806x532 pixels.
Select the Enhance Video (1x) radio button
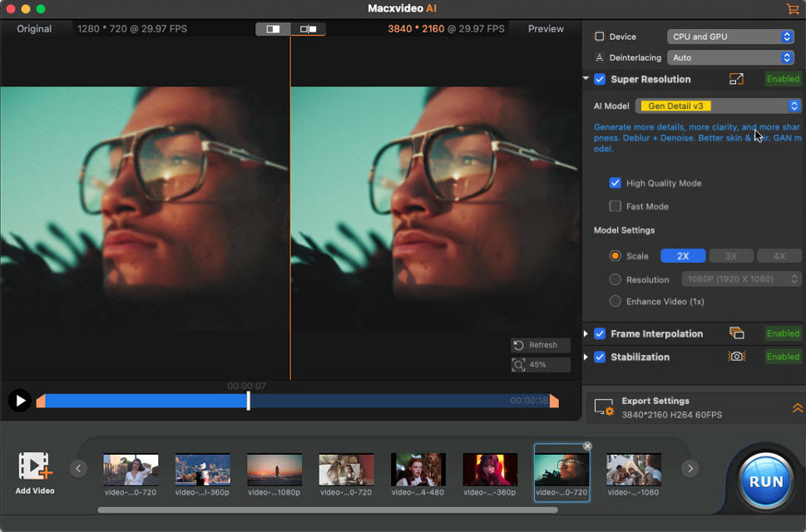coord(615,302)
